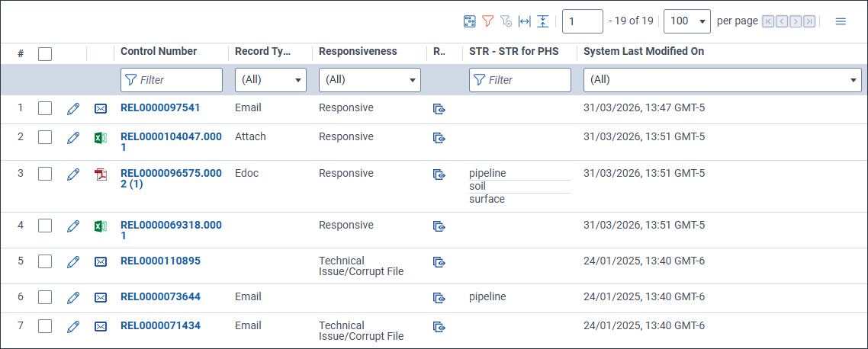
Task: Click 'Edoc' record type cell
Action: tap(247, 173)
